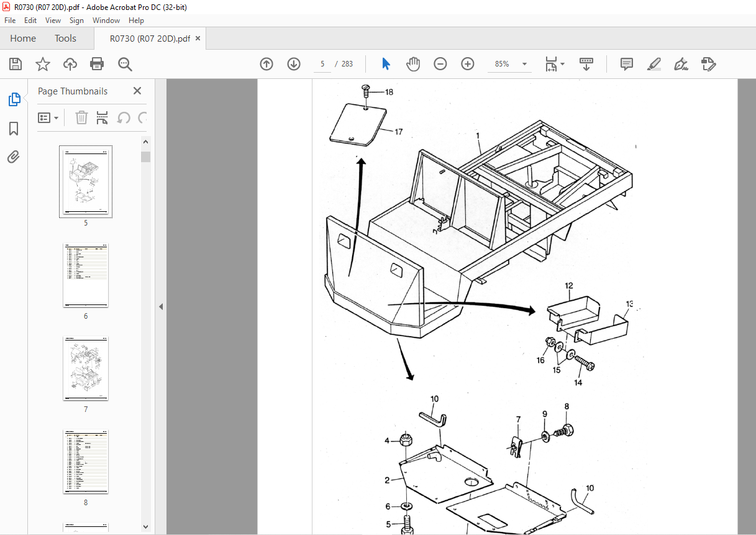Click the fit page width tool
Image resolution: width=756 pixels, height=535 pixels.
[551, 64]
